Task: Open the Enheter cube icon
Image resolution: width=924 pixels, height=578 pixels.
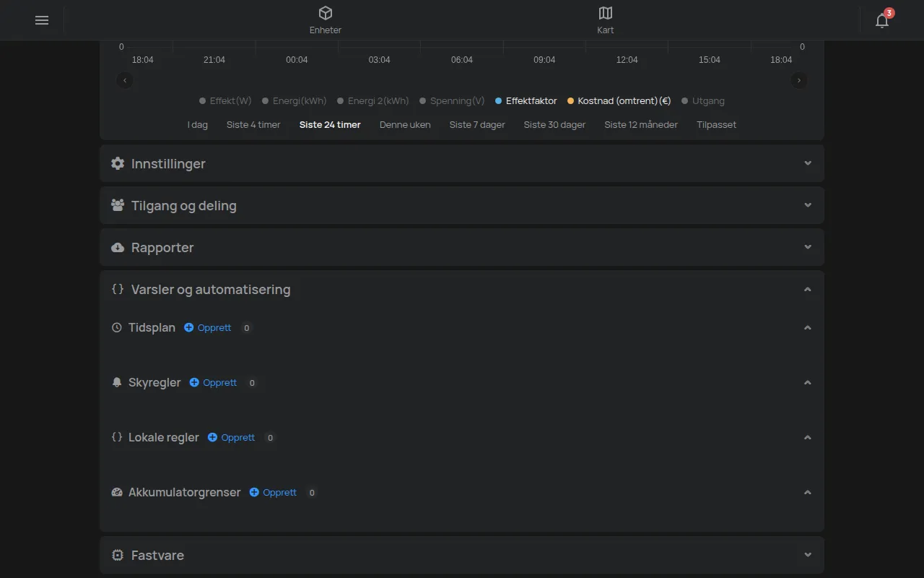Action: pyautogui.click(x=326, y=13)
